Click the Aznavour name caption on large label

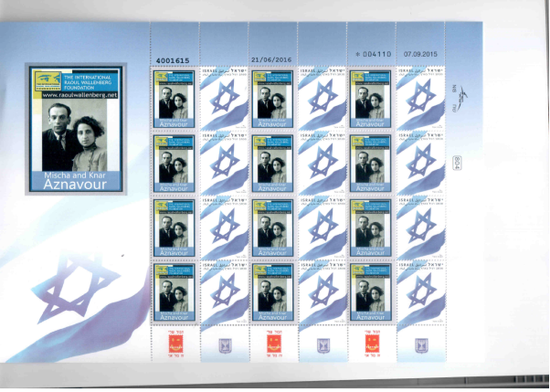point(74,185)
